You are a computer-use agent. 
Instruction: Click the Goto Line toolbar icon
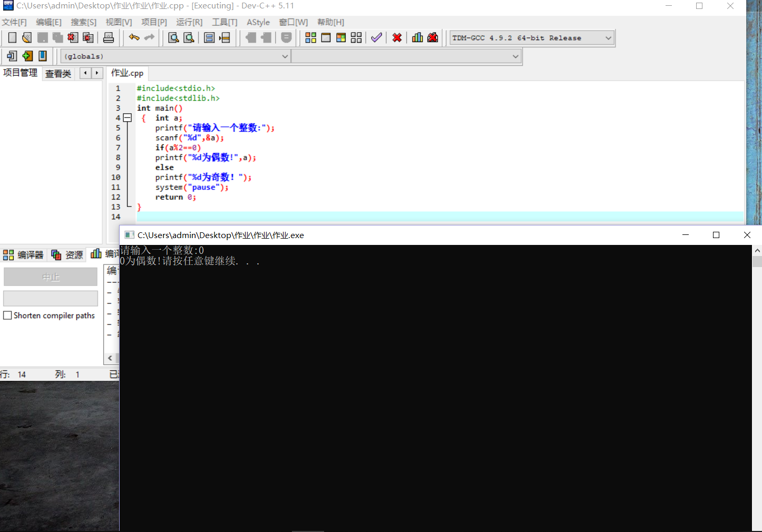click(224, 38)
